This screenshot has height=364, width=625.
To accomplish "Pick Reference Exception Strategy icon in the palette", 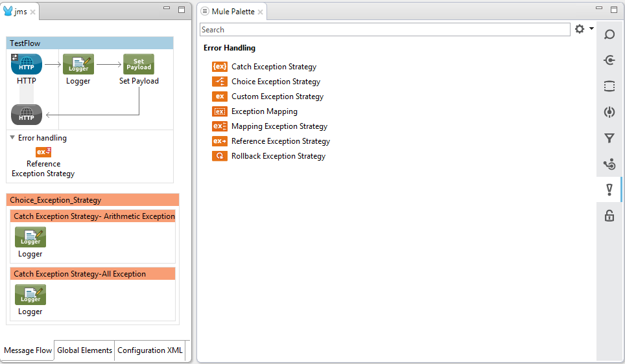I will pyautogui.click(x=220, y=141).
